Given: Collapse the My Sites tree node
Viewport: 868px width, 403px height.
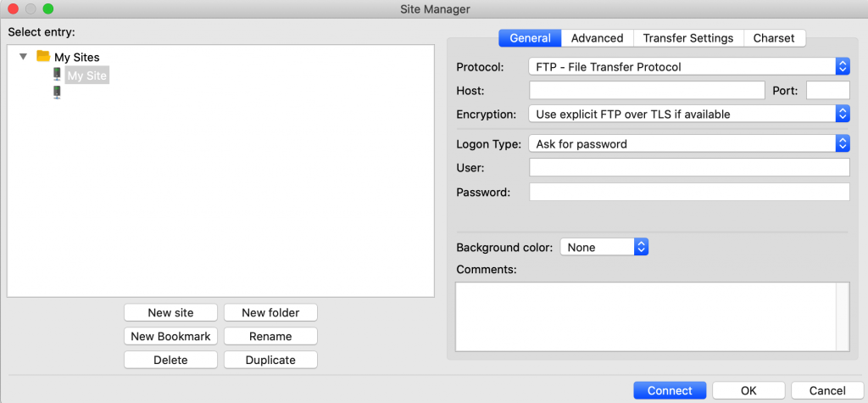Looking at the screenshot, I should click(24, 57).
